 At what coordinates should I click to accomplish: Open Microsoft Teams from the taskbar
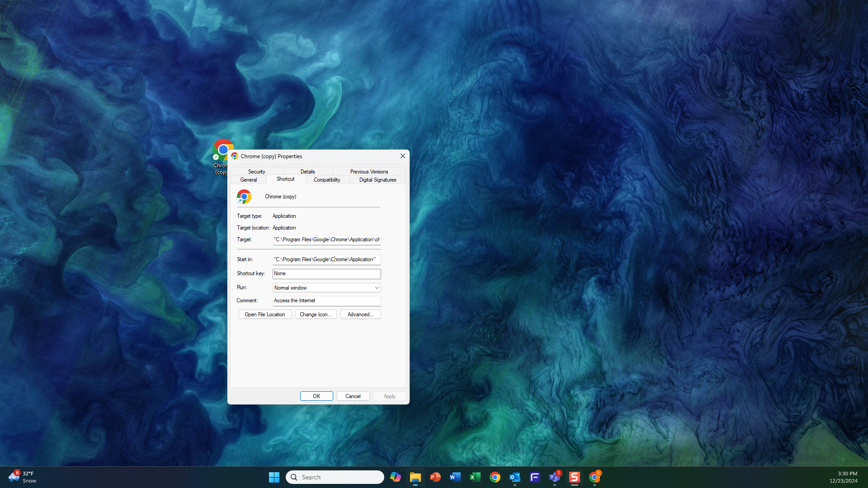[x=554, y=477]
